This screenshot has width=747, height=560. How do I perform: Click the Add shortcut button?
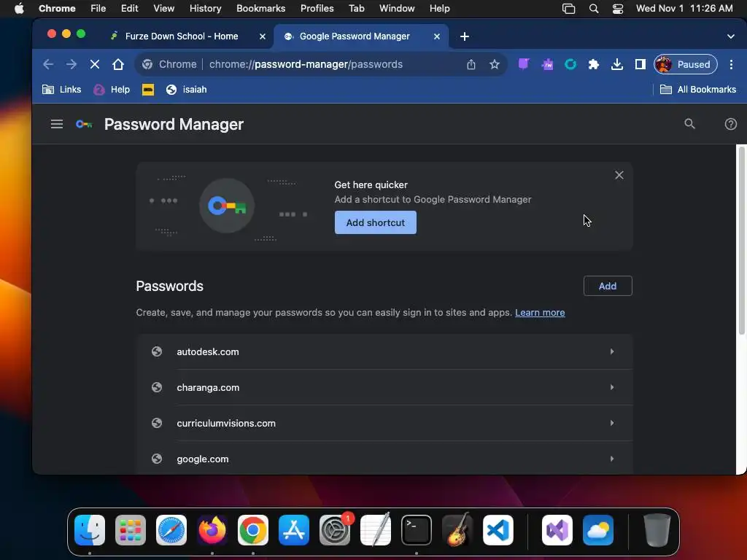point(376,222)
